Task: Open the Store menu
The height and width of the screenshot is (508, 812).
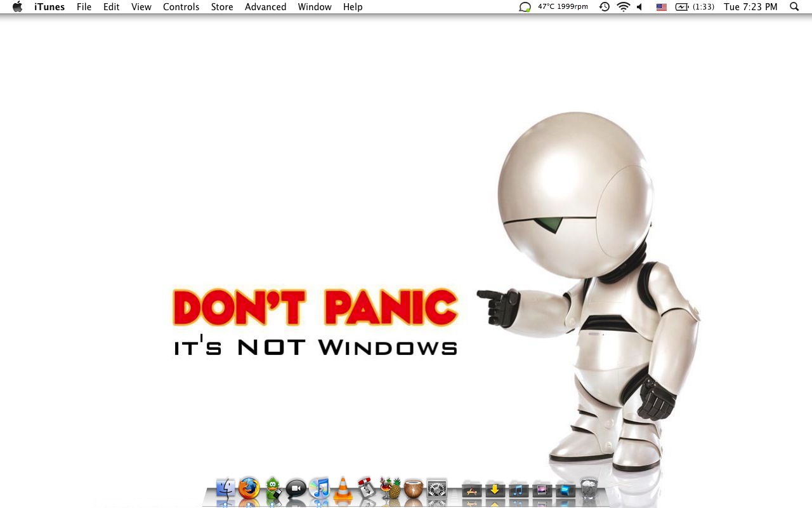Action: click(x=222, y=7)
